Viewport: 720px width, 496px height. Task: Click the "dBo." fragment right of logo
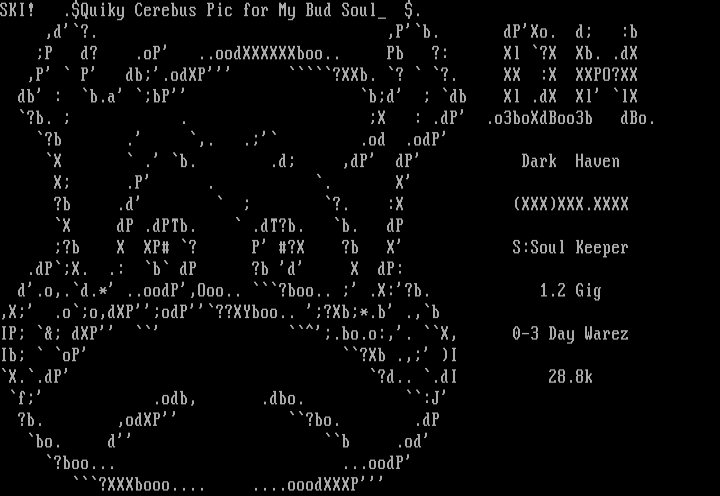click(638, 118)
